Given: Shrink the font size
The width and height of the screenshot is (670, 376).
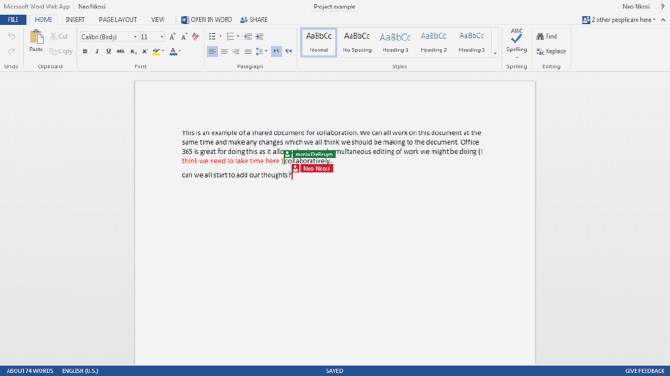Looking at the screenshot, I should point(184,37).
